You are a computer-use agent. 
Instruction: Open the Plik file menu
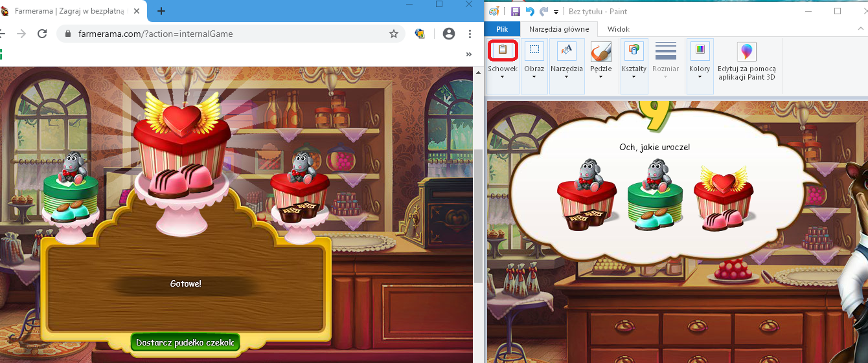click(502, 29)
